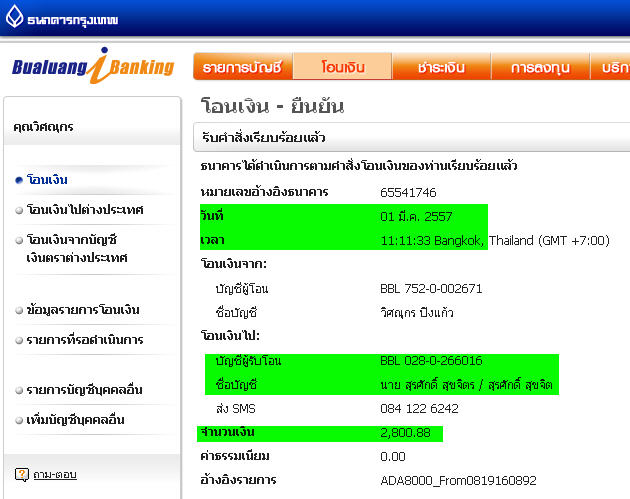Click the amount value 2,800.88

[x=405, y=433]
